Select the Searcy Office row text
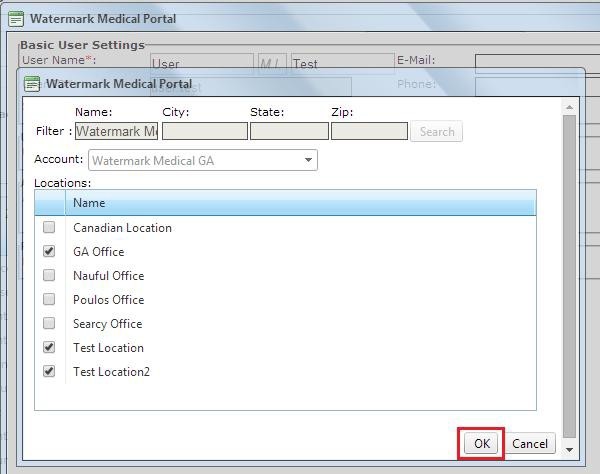Screen dimensions: 600x474 pos(108,324)
